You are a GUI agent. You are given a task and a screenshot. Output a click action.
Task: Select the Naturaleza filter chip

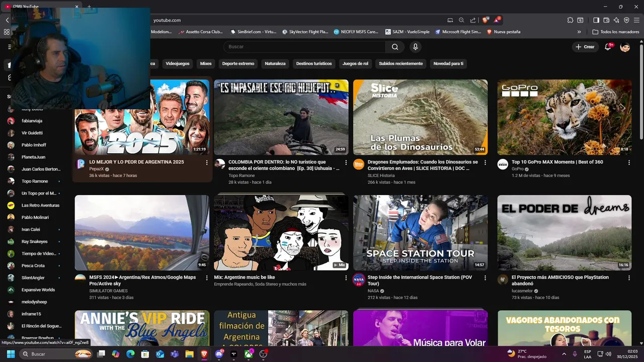275,64
